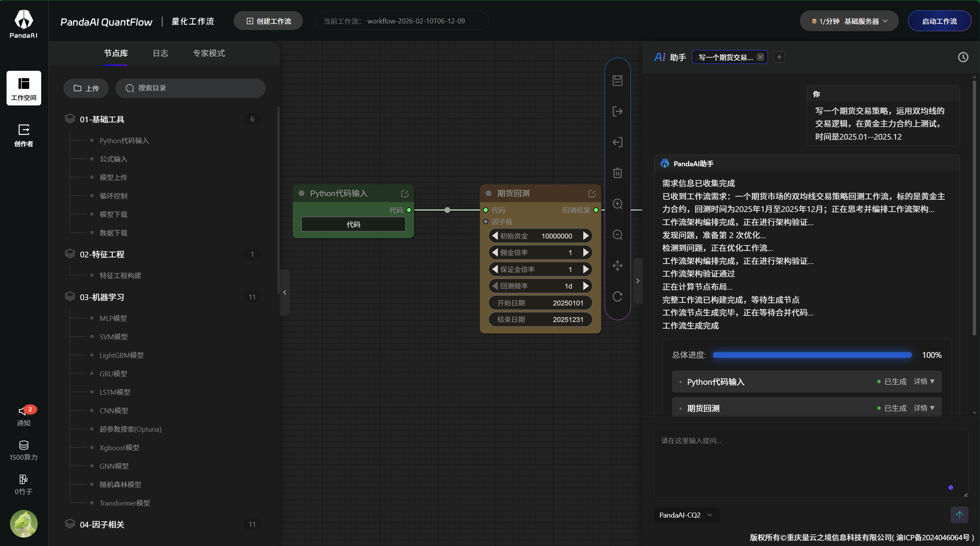
Task: Open the 创作者 creator sidebar icon
Action: (24, 135)
